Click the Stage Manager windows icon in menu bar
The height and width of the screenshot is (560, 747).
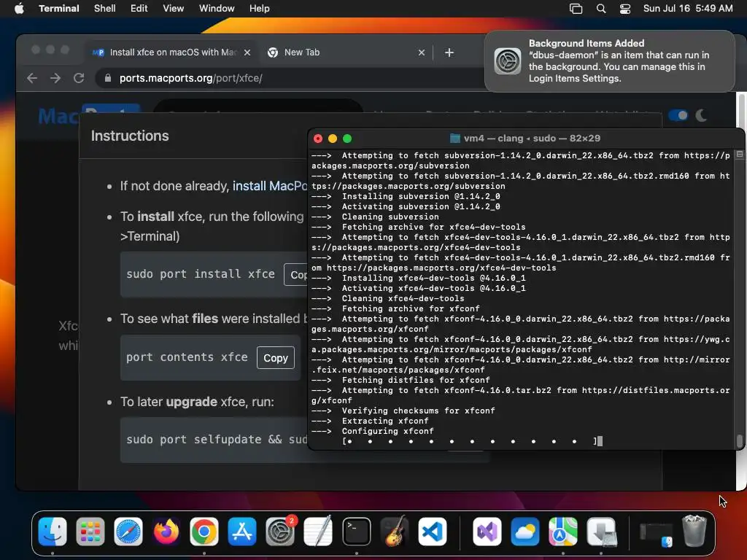576,9
